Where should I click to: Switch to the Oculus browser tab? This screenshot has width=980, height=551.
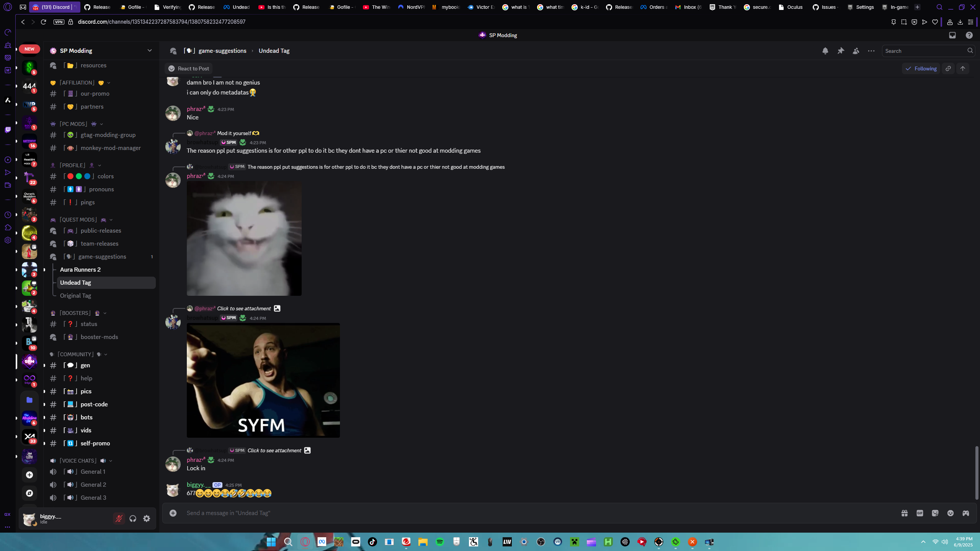tap(791, 7)
